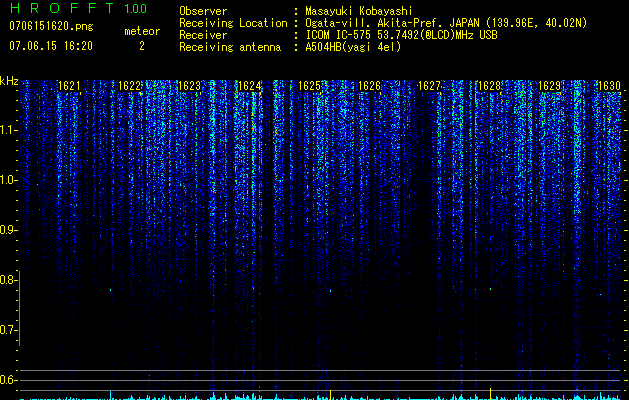Click the 1624 time marker
629x400 pixels.
tap(250, 86)
